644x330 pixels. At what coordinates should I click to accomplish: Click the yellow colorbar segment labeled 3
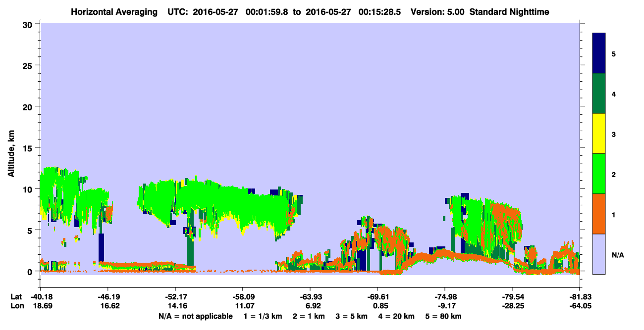pos(599,134)
